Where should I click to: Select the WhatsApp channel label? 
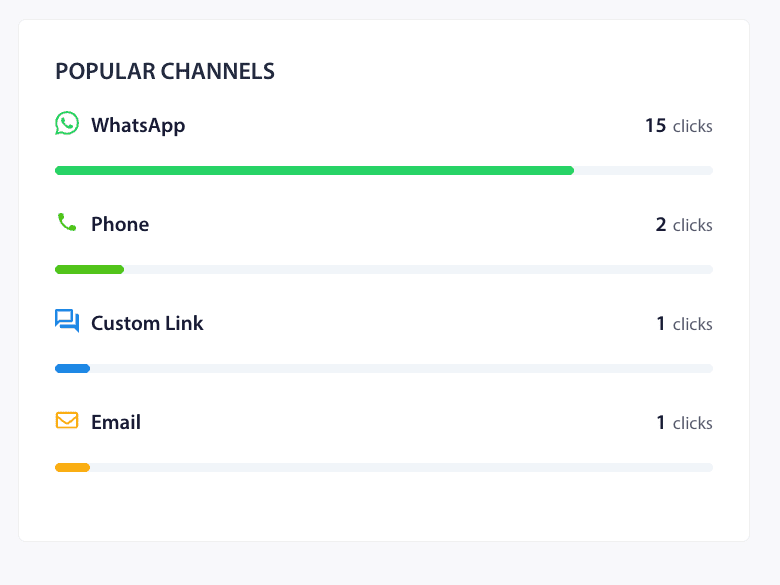138,125
